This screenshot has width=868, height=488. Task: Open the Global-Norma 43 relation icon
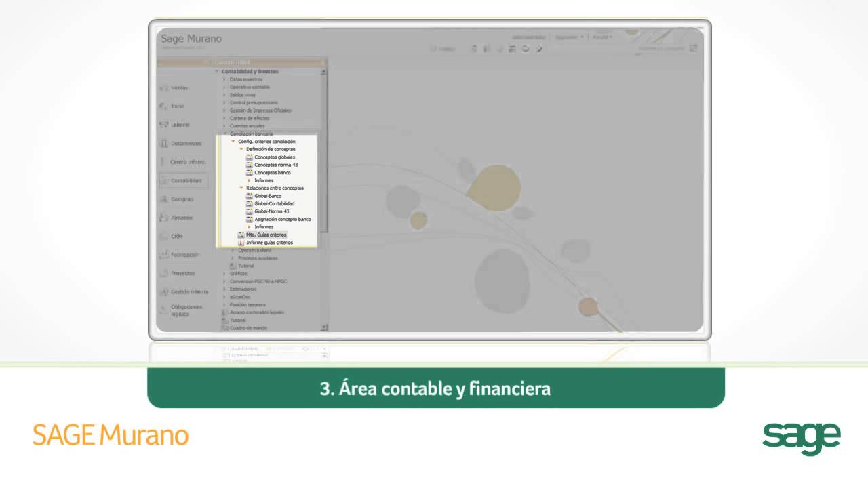pyautogui.click(x=249, y=211)
